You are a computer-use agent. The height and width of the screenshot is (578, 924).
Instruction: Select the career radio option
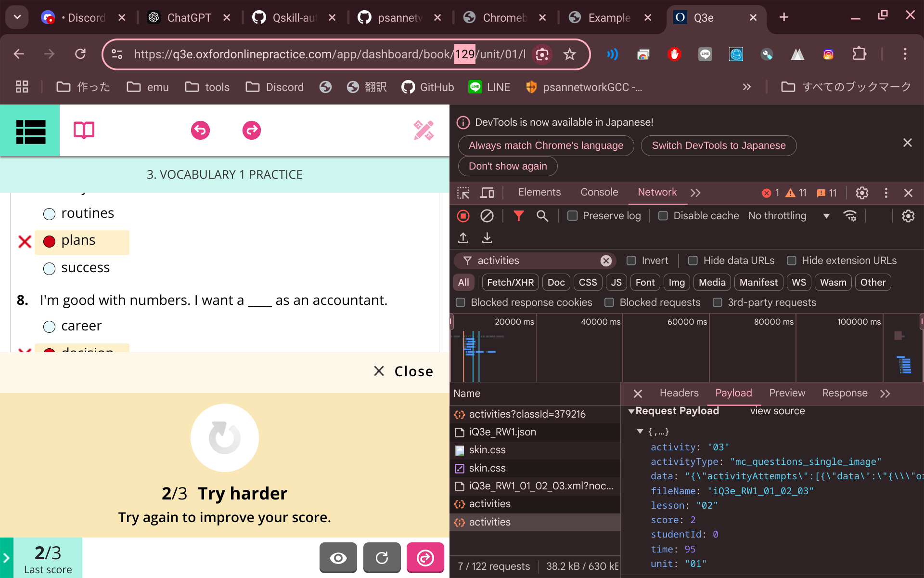(49, 327)
